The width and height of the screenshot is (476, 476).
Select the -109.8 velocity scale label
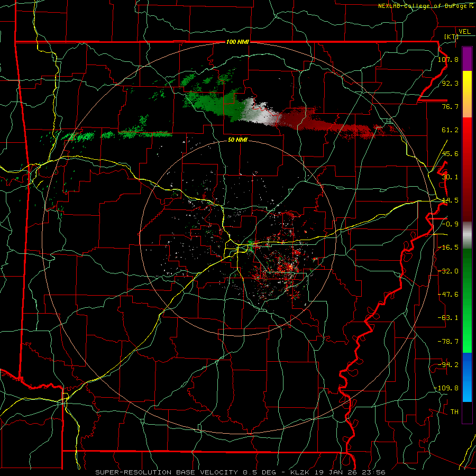pos(446,388)
